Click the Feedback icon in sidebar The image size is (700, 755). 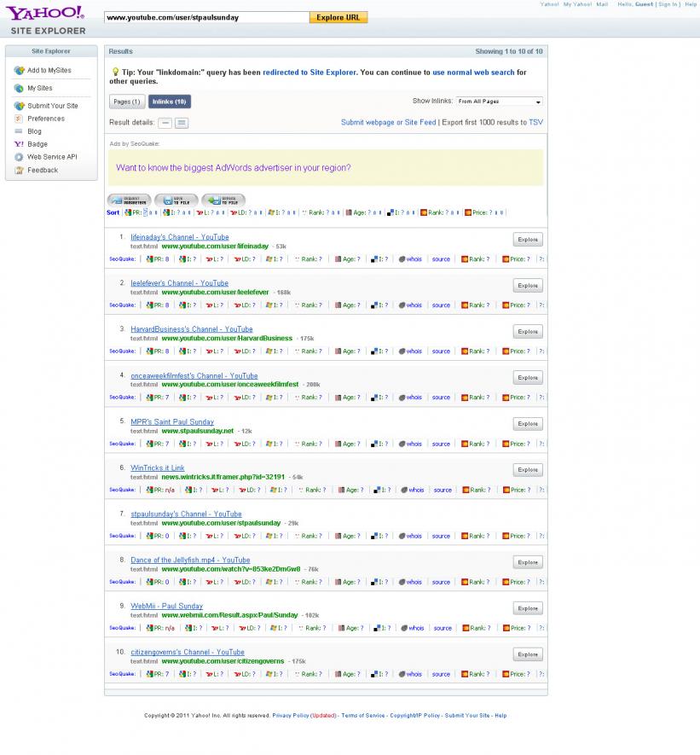pos(19,170)
